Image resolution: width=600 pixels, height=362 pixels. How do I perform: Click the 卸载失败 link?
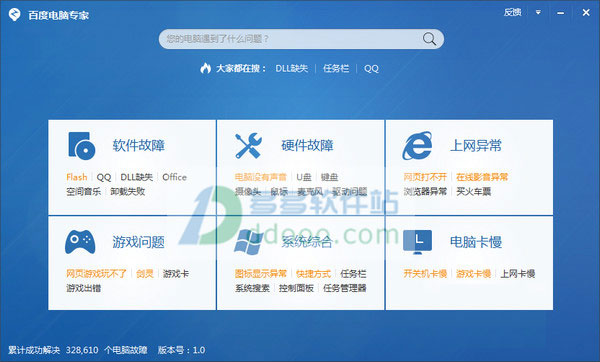pyautogui.click(x=128, y=191)
